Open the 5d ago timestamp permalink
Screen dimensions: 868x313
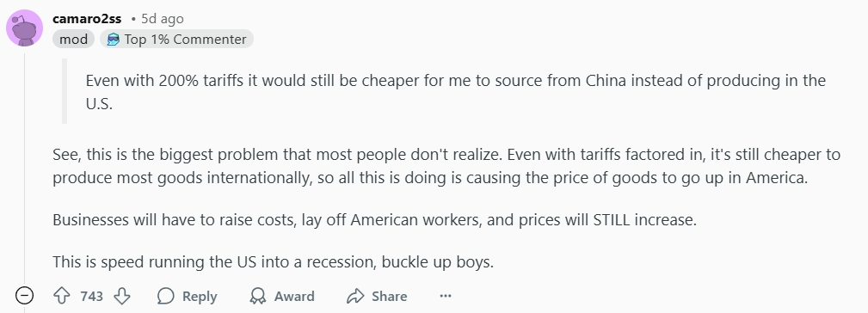[x=163, y=19]
